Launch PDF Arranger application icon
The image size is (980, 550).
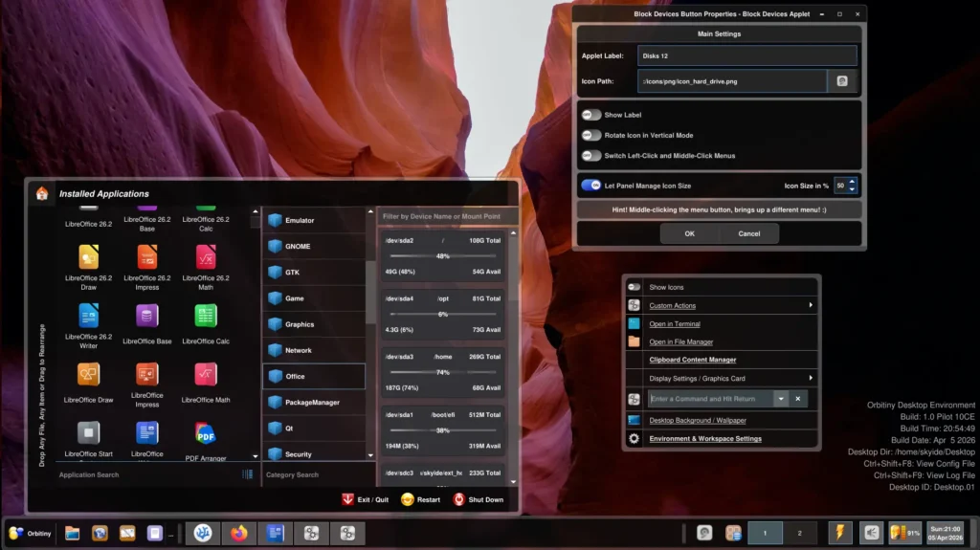click(205, 433)
